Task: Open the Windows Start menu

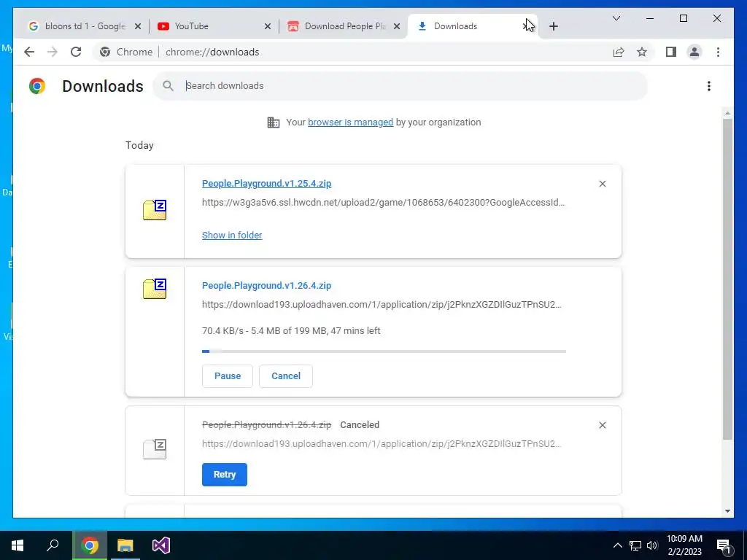Action: (18, 545)
